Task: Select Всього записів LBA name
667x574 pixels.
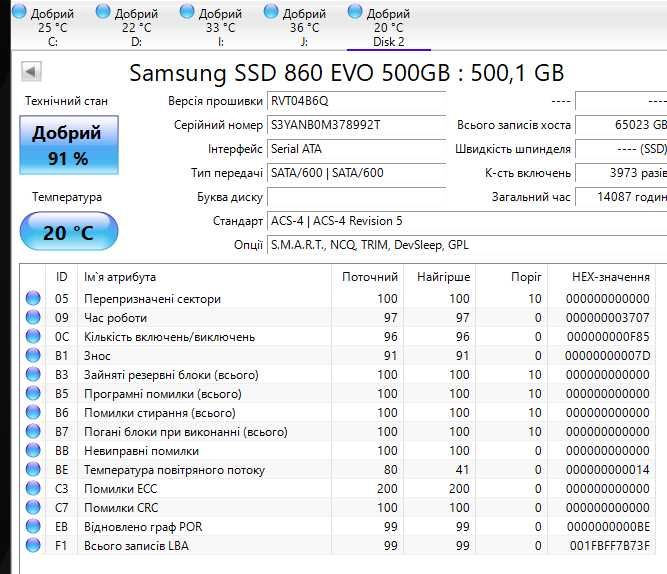Action: click(x=136, y=546)
